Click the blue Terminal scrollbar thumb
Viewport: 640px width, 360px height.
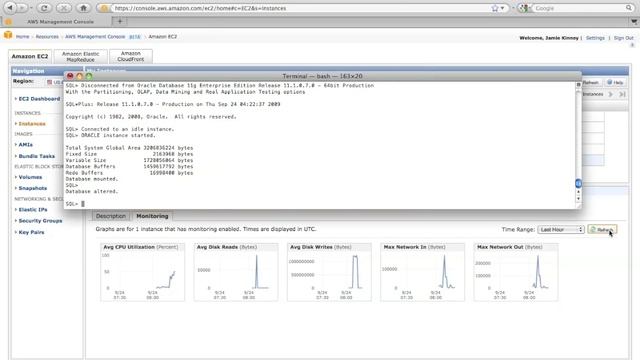point(578,183)
